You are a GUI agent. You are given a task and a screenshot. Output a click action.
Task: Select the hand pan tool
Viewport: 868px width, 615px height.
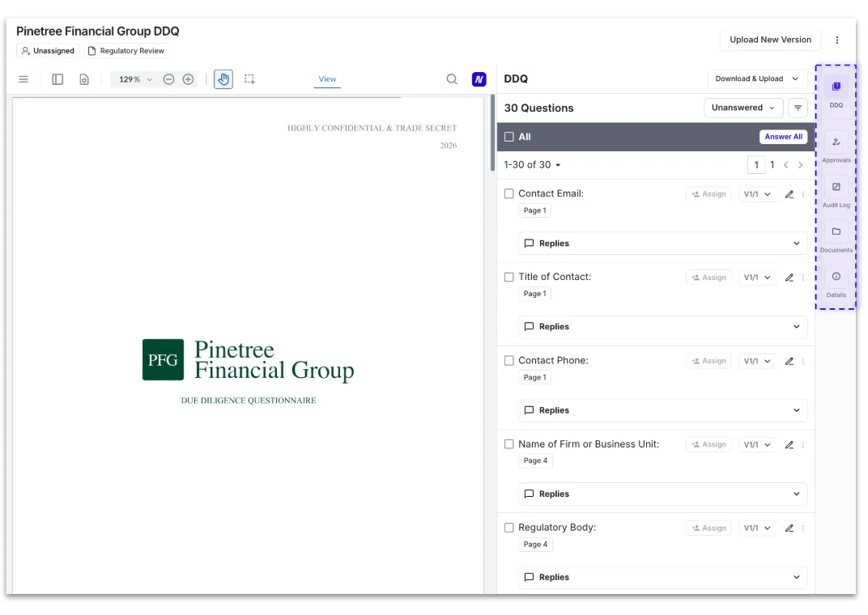coord(223,79)
